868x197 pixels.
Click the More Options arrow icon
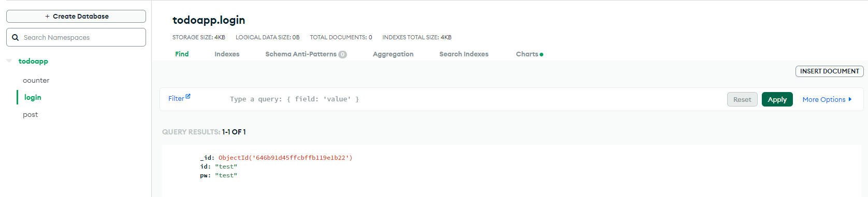[850, 99]
